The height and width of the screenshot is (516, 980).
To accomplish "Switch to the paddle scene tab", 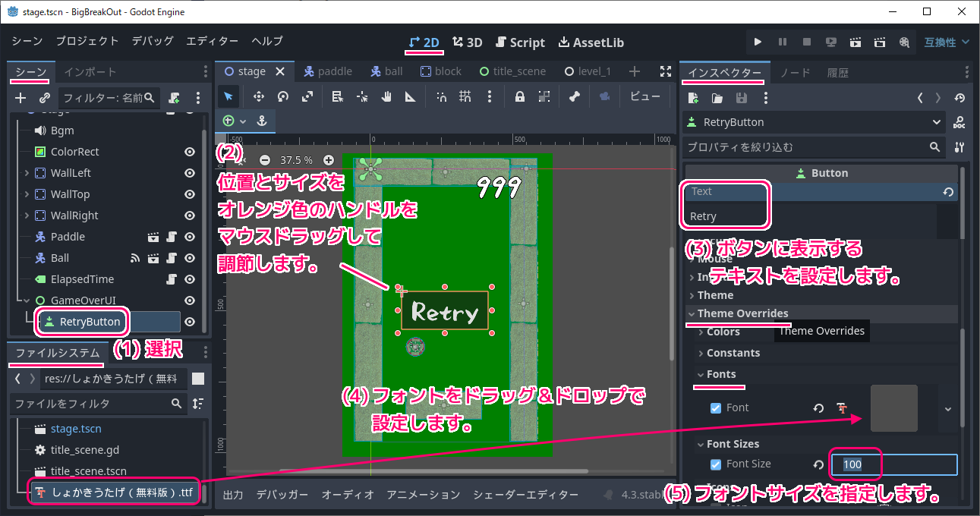I will [x=328, y=71].
